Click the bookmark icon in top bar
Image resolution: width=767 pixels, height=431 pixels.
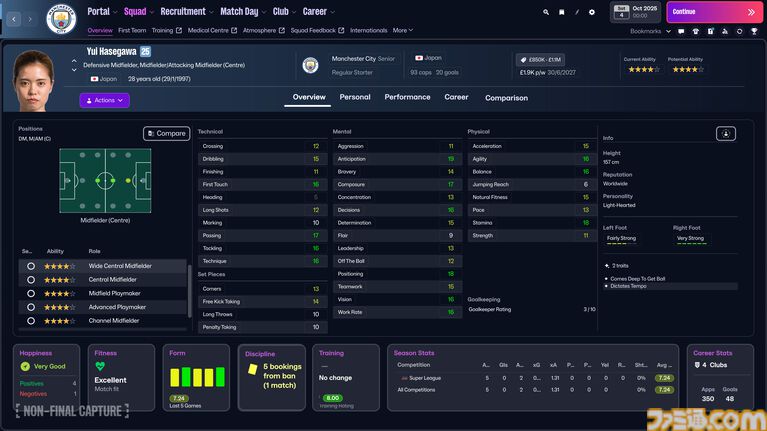(x=561, y=12)
